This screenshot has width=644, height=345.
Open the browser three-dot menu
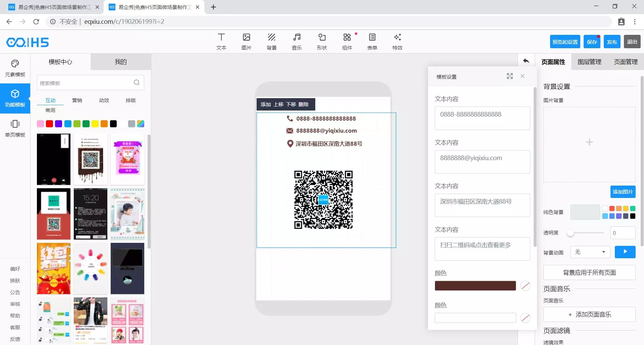[x=635, y=22]
